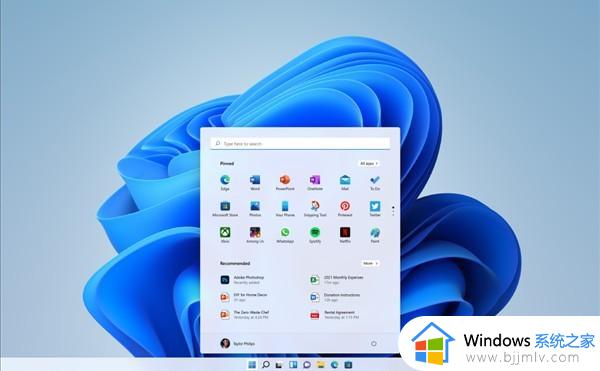Click the Start button in taskbar
Viewport: 600px width, 371px height.
(x=252, y=364)
